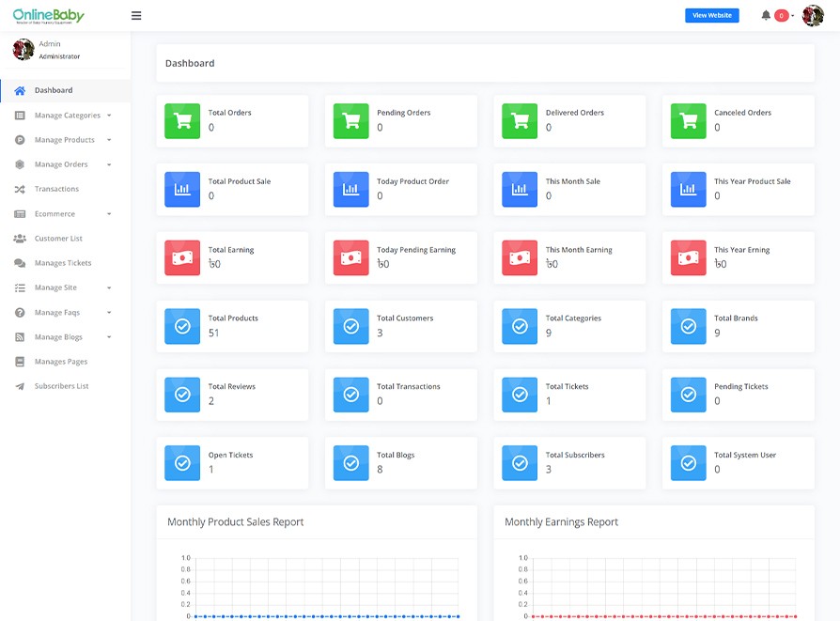This screenshot has height=621, width=840.
Task: Click the Total Orders green cart icon
Action: [x=182, y=121]
